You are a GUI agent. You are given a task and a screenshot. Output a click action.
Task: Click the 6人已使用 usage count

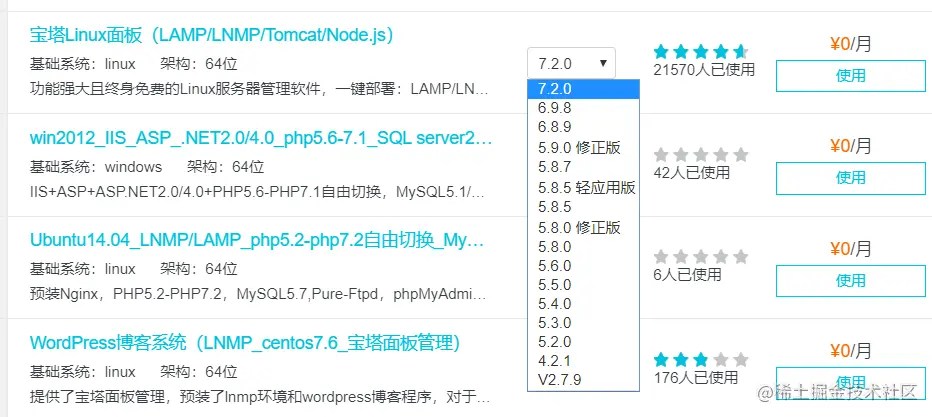click(687, 274)
